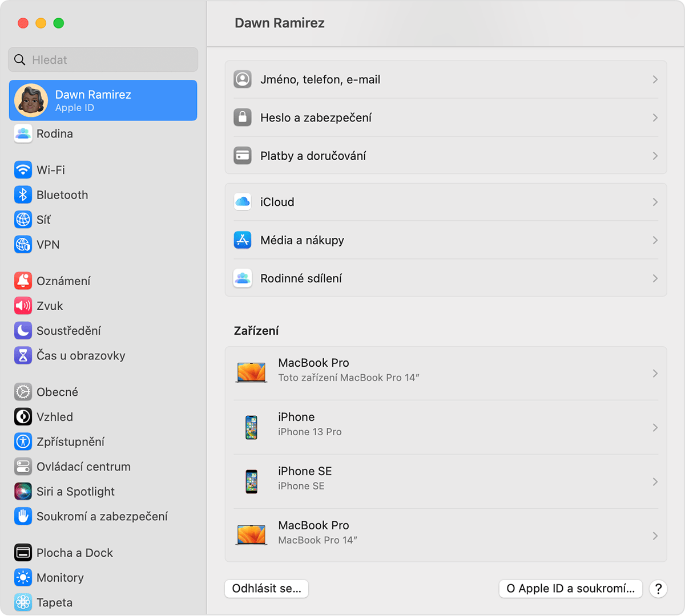685x616 pixels.
Task: Click the "Zařízení" section heading
Action: 256,331
